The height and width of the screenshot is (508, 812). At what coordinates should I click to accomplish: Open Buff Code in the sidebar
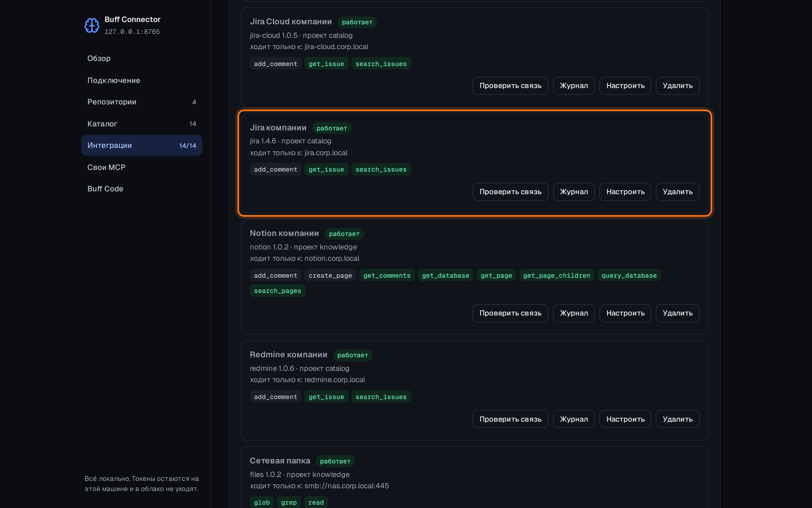tap(142, 189)
